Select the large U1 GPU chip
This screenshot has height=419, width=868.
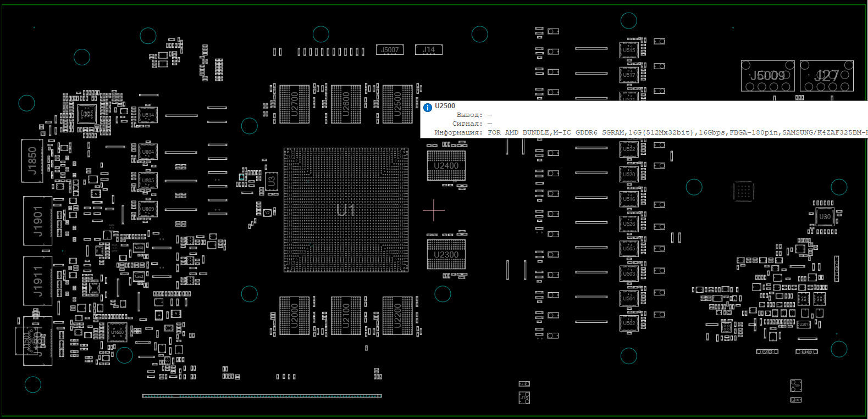pyautogui.click(x=346, y=210)
